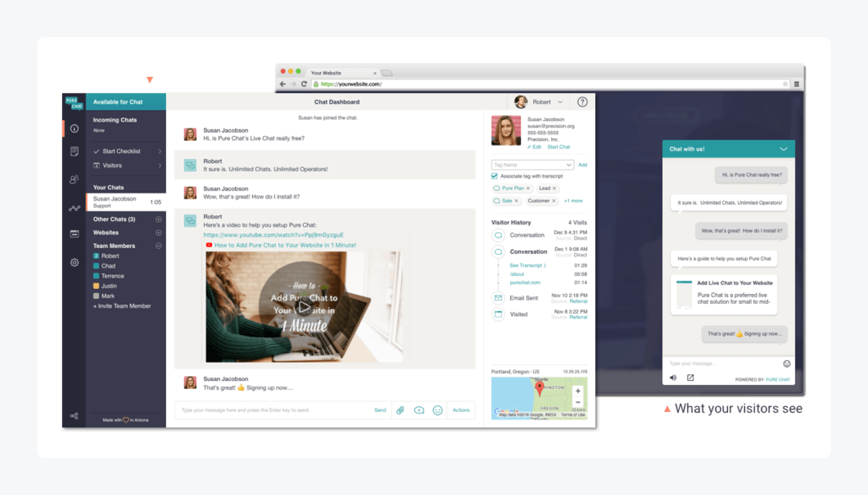Open the Actions menu
Image resolution: width=868 pixels, height=495 pixels.
coord(461,410)
